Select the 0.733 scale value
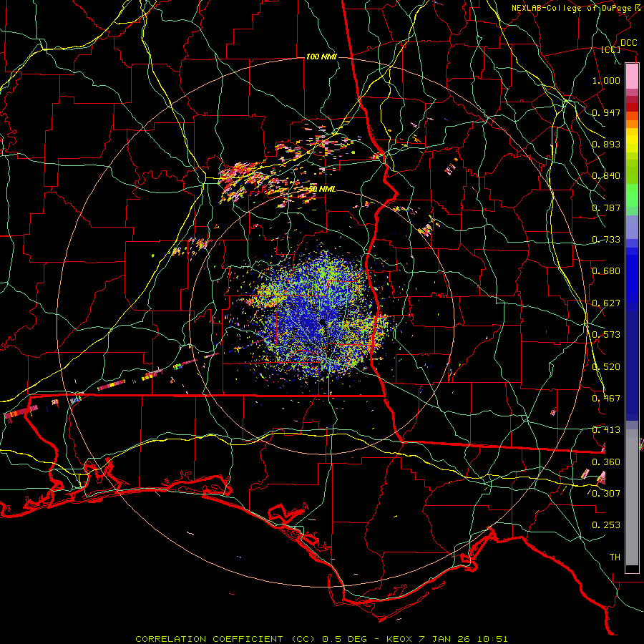Screen dimensions: 644x644 click(x=606, y=240)
